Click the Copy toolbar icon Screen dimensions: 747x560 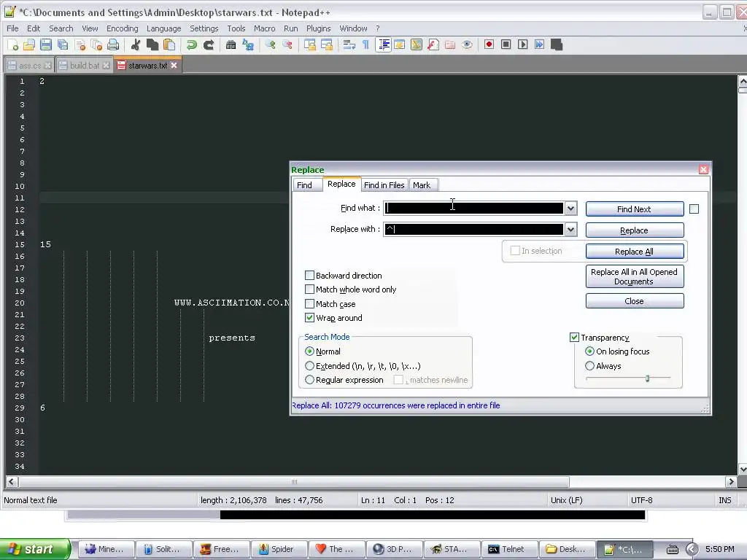click(x=152, y=44)
